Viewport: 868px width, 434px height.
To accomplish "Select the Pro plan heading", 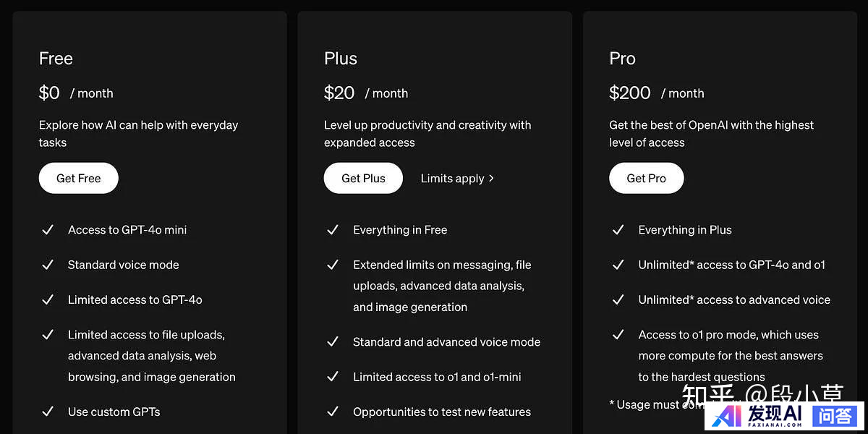I will 622,59.
